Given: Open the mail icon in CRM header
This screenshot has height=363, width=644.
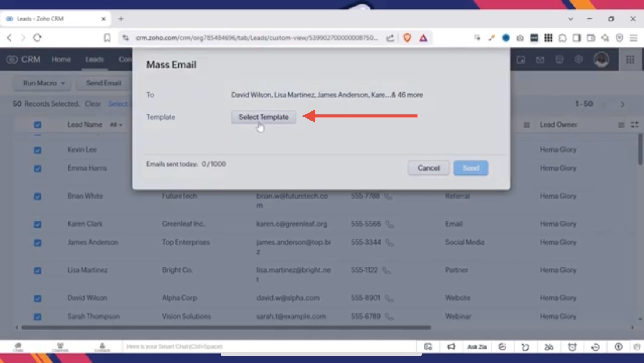Looking at the screenshot, I should pyautogui.click(x=540, y=60).
